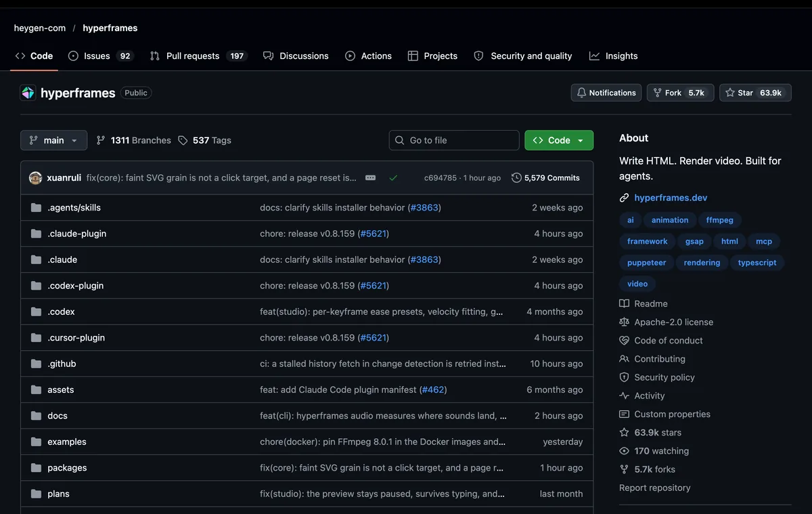The image size is (812, 514).
Task: Click the link icon beside hyperframes.dev
Action: pyautogui.click(x=624, y=198)
